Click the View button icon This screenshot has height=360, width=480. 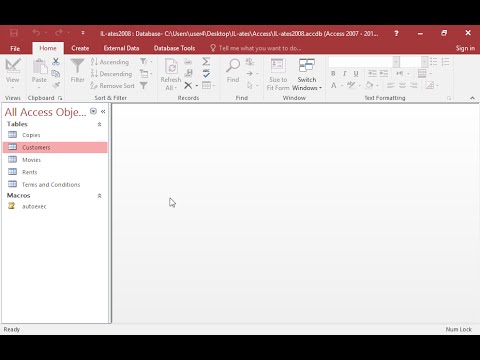tap(13, 66)
